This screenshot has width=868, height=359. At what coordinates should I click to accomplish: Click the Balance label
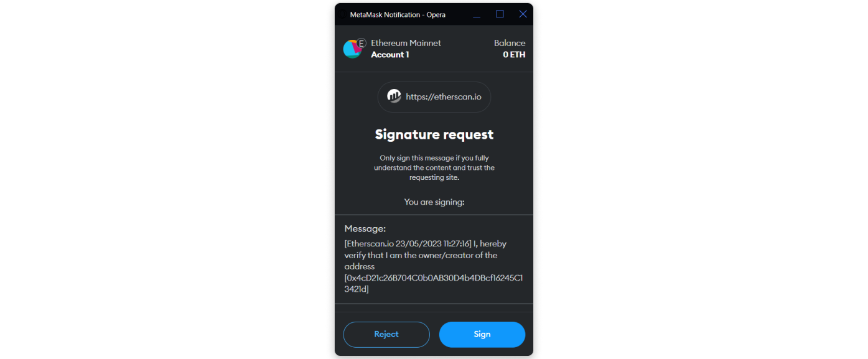pos(510,43)
